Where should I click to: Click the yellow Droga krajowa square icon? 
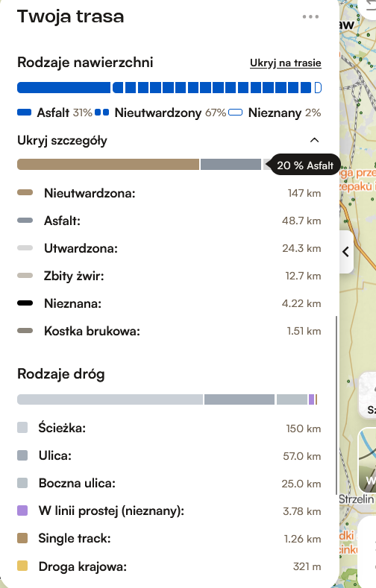coord(22,566)
